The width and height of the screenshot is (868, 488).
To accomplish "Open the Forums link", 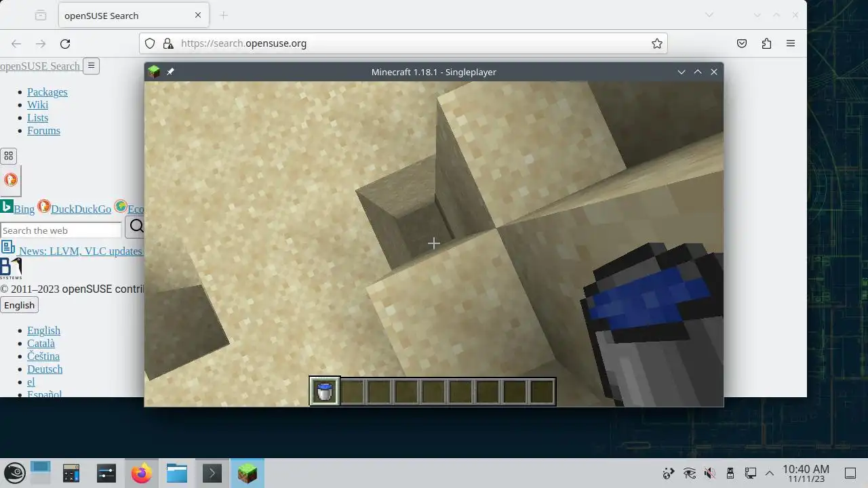I will (43, 131).
